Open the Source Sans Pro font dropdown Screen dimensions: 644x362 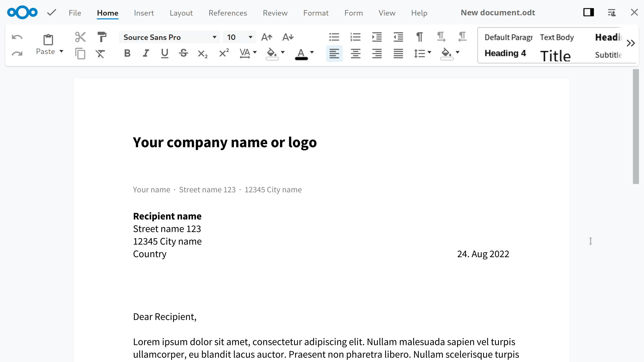point(214,37)
